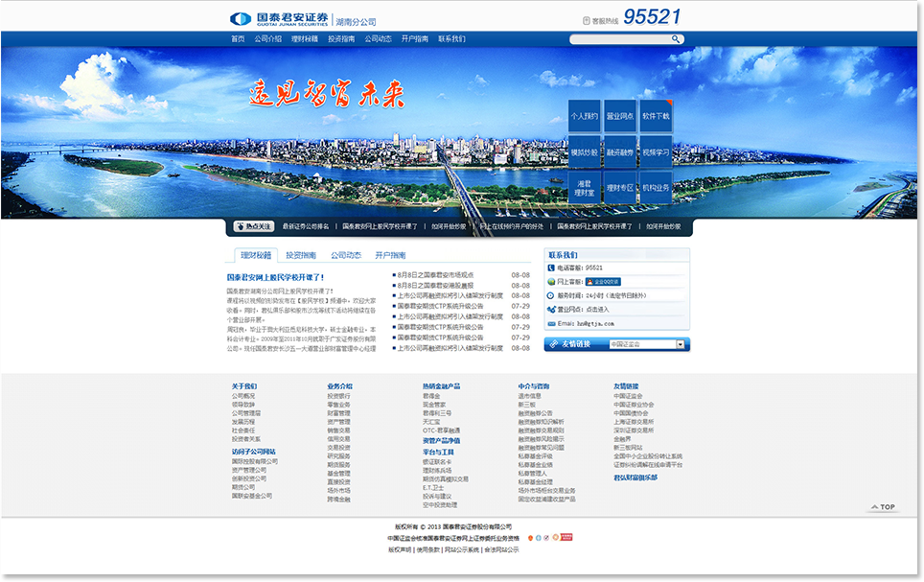
Task: Open the 中国证监会 combo box
Action: pyautogui.click(x=642, y=344)
